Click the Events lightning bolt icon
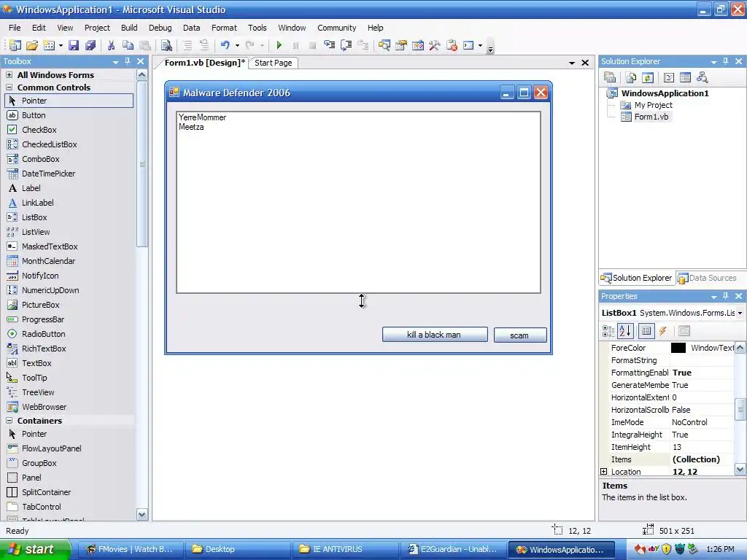 tap(663, 331)
